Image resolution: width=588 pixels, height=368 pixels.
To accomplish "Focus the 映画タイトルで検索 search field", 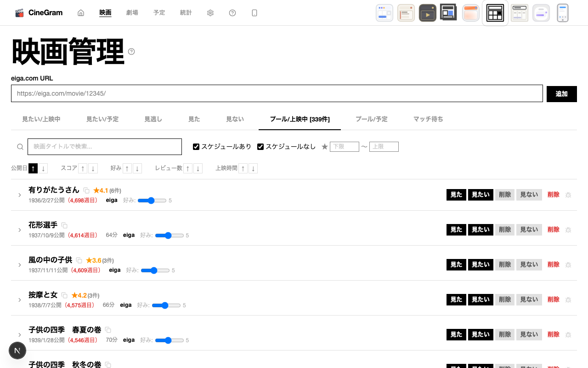I will tap(105, 147).
